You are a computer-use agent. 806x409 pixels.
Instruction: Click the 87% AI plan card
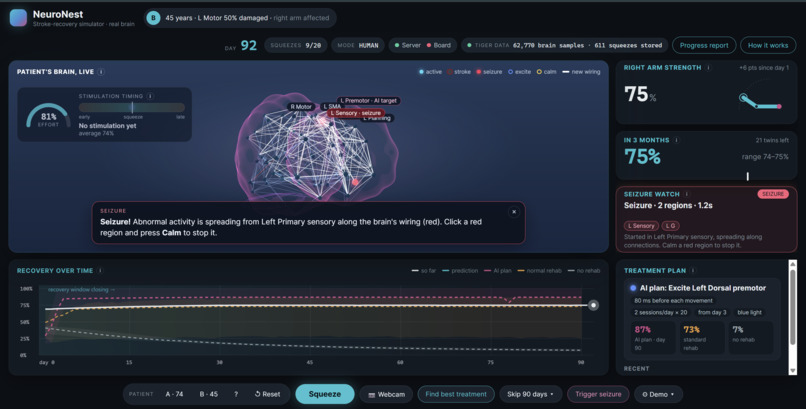coord(652,338)
